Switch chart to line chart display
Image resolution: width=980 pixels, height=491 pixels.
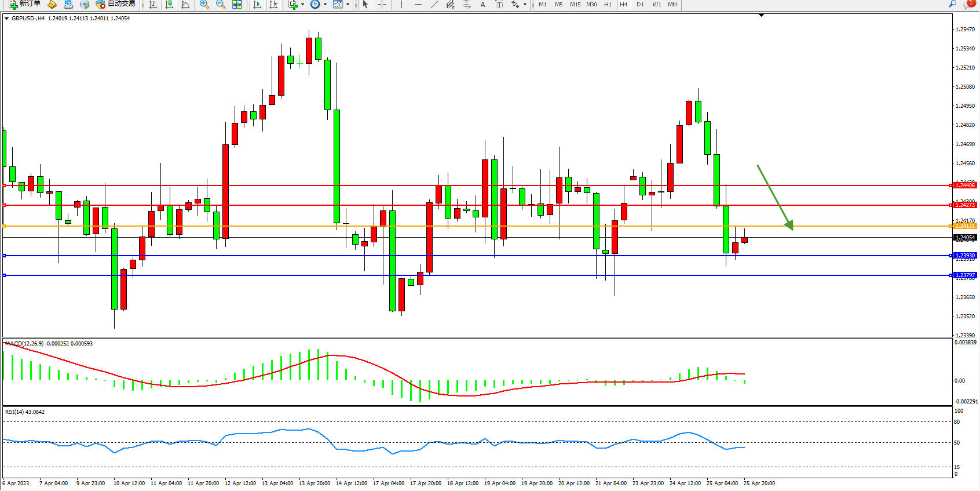tap(185, 5)
